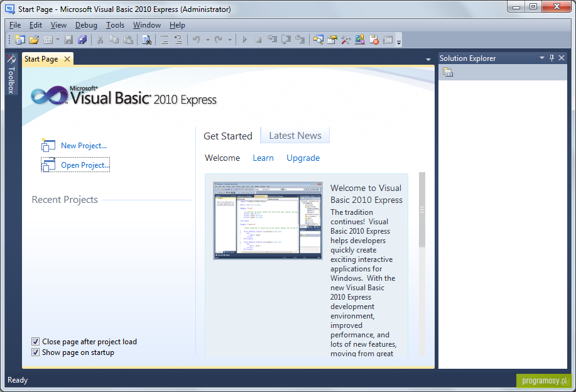Click the last icon on the standard toolbar
Image resolution: width=576 pixels, height=392 pixels.
tap(388, 40)
